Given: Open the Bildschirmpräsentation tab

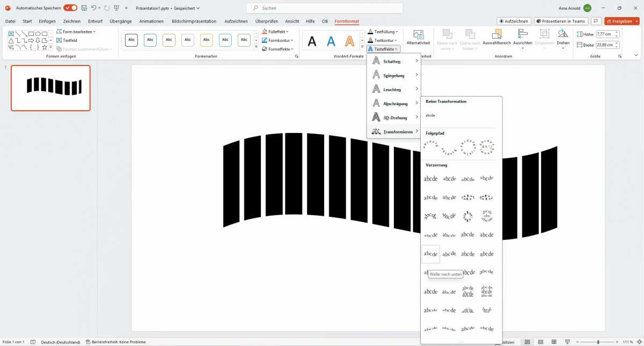Looking at the screenshot, I should point(194,21).
